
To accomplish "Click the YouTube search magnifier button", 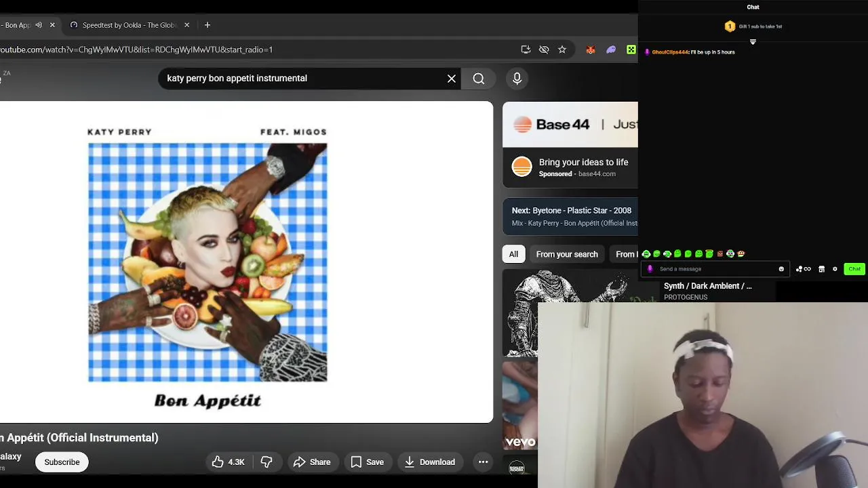I will (x=479, y=79).
